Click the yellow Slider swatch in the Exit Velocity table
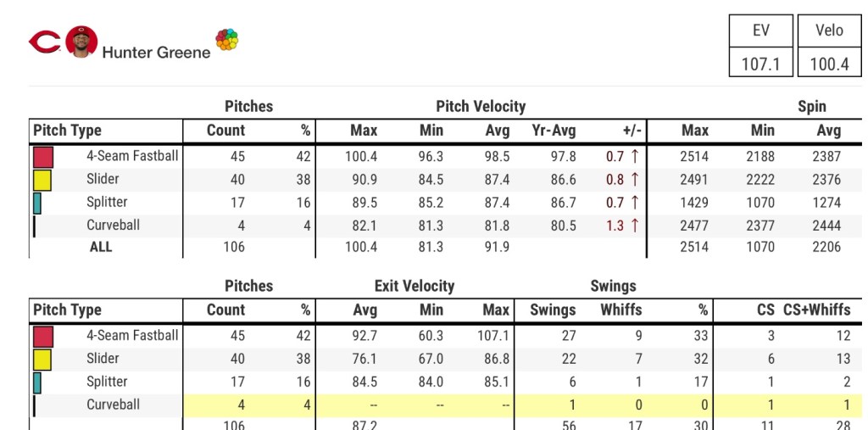The height and width of the screenshot is (430, 868). tap(42, 360)
